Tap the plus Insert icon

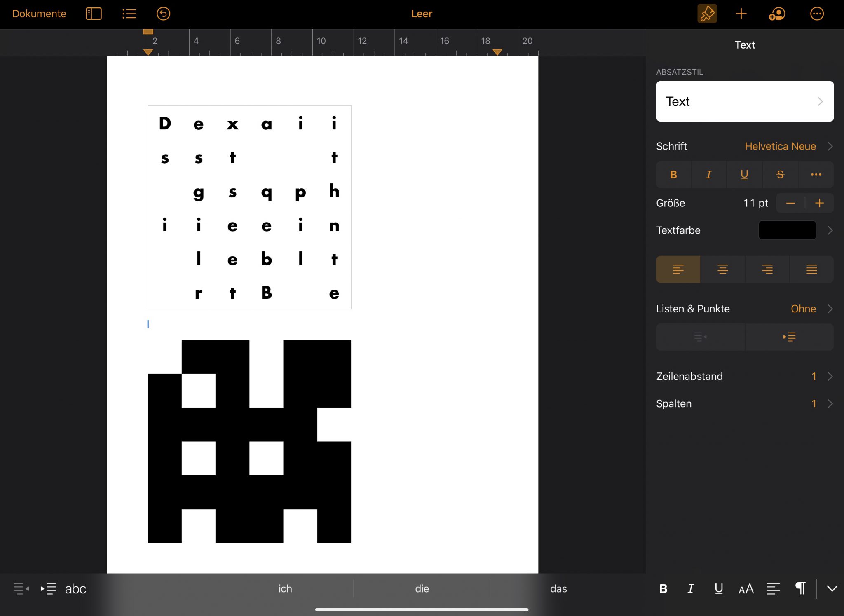[x=741, y=14]
